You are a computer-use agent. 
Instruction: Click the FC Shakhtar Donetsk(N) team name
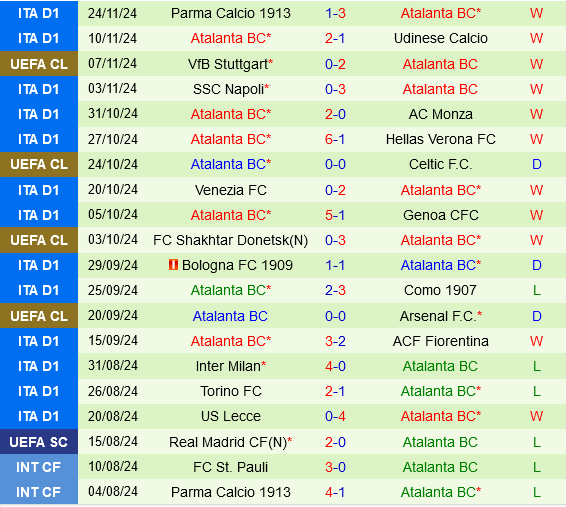[x=230, y=240]
